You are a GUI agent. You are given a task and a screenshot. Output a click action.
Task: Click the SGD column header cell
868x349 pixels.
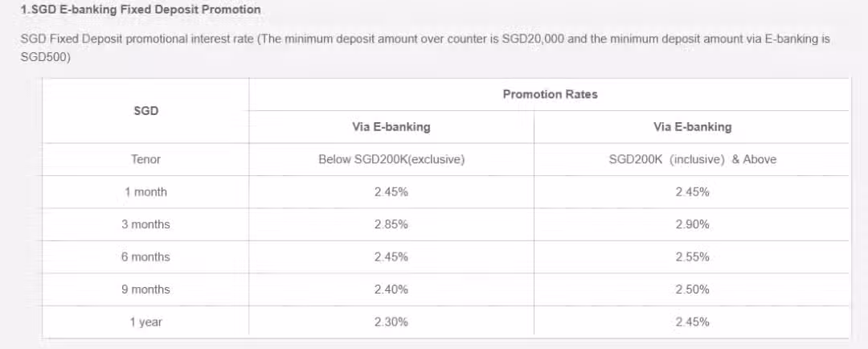pyautogui.click(x=145, y=111)
